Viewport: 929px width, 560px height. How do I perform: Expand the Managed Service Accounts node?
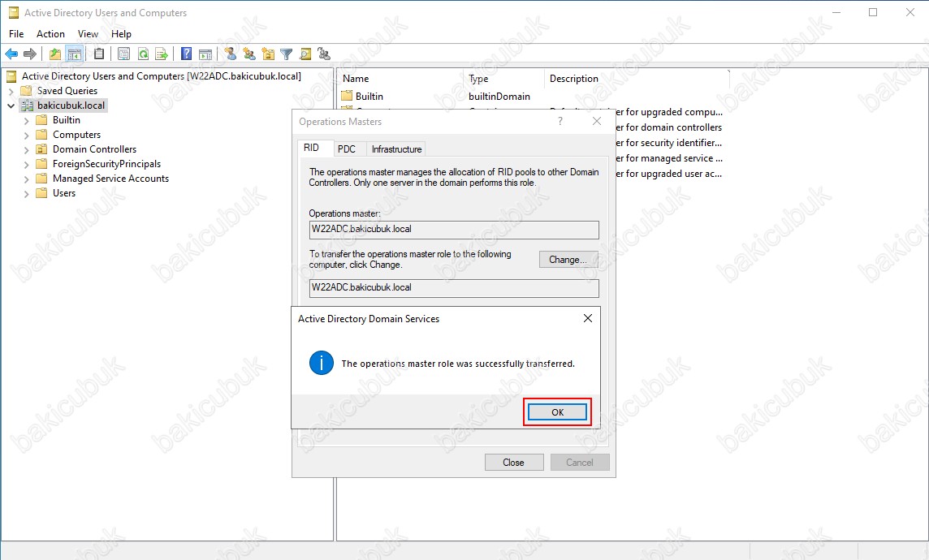coord(26,179)
